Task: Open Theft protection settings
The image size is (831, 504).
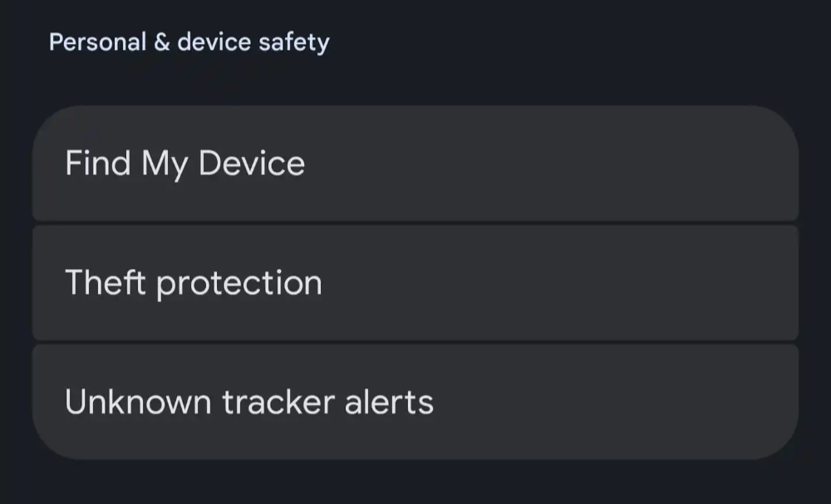Action: [x=415, y=283]
